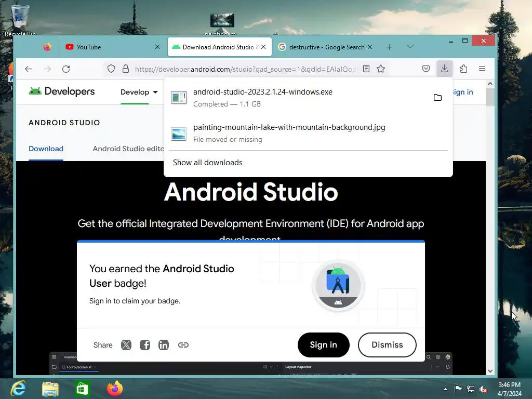Bookmark this page with the star icon

[x=381, y=69]
